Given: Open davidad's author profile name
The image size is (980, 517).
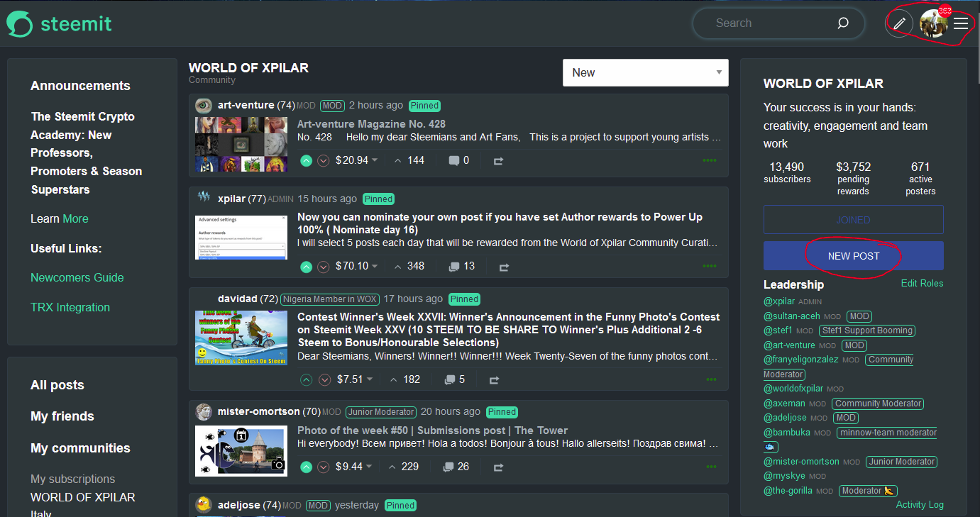Looking at the screenshot, I should [238, 299].
